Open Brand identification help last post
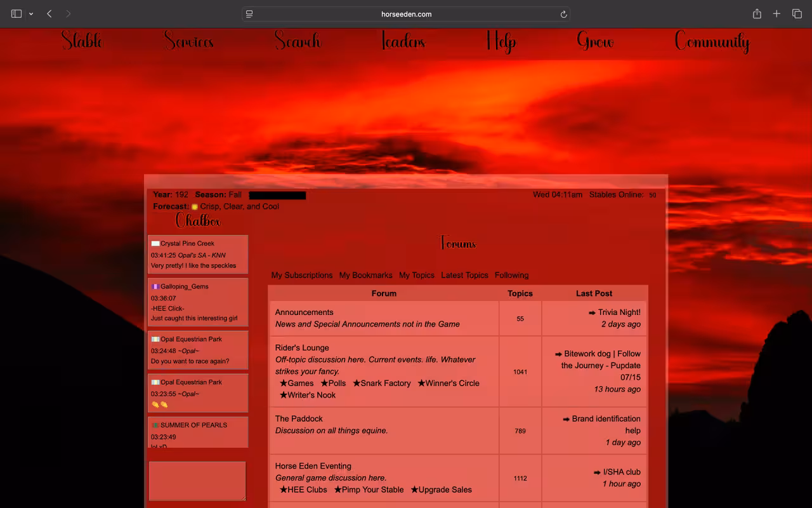This screenshot has height=508, width=812. click(x=606, y=425)
